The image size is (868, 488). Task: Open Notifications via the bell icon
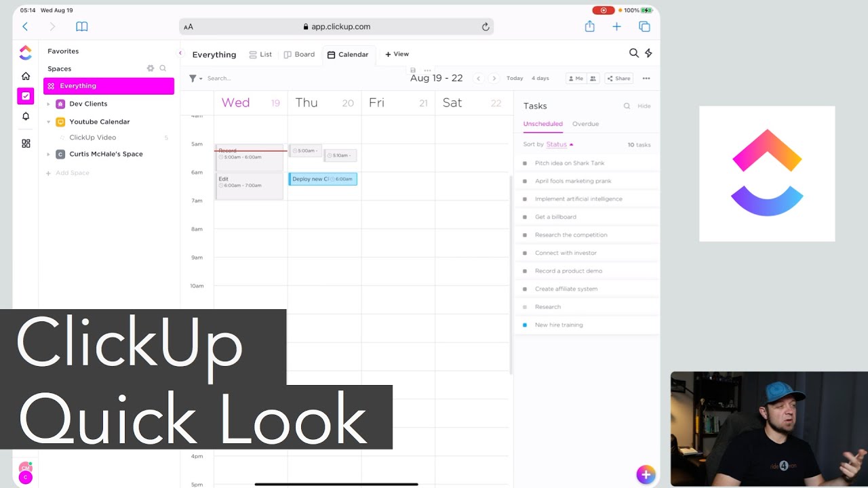(x=25, y=116)
